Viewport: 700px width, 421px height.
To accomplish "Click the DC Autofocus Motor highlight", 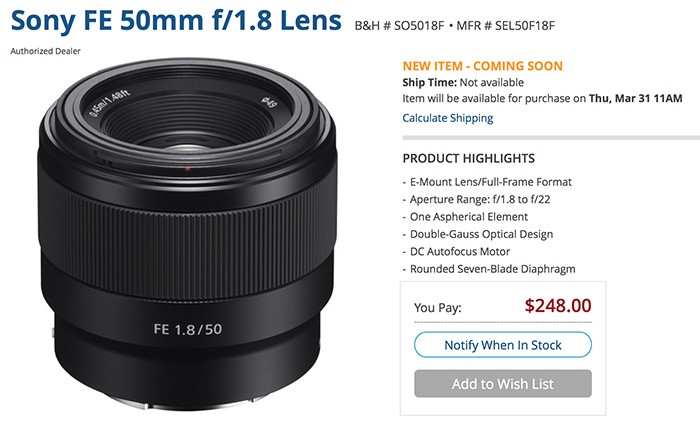I will pyautogui.click(x=460, y=252).
